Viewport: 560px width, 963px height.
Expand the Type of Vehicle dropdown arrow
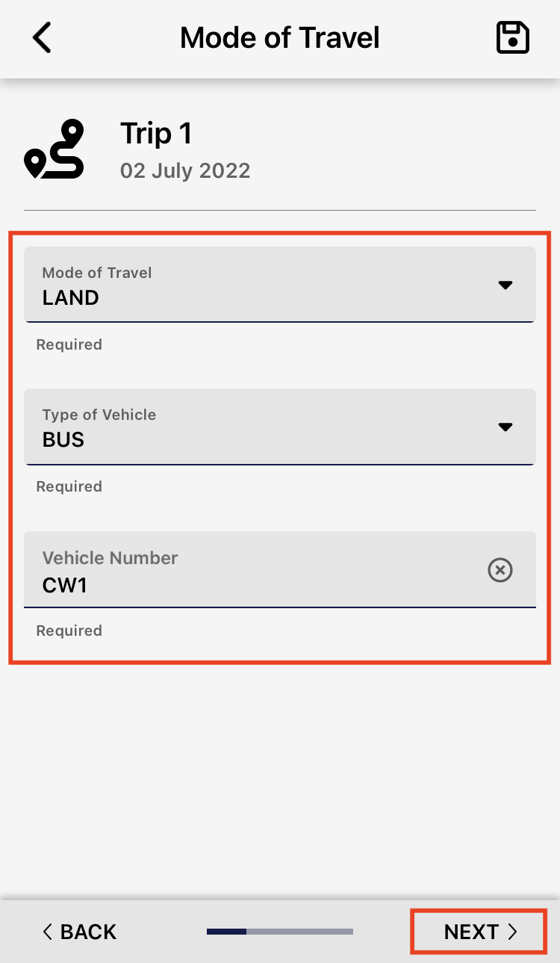coord(505,427)
